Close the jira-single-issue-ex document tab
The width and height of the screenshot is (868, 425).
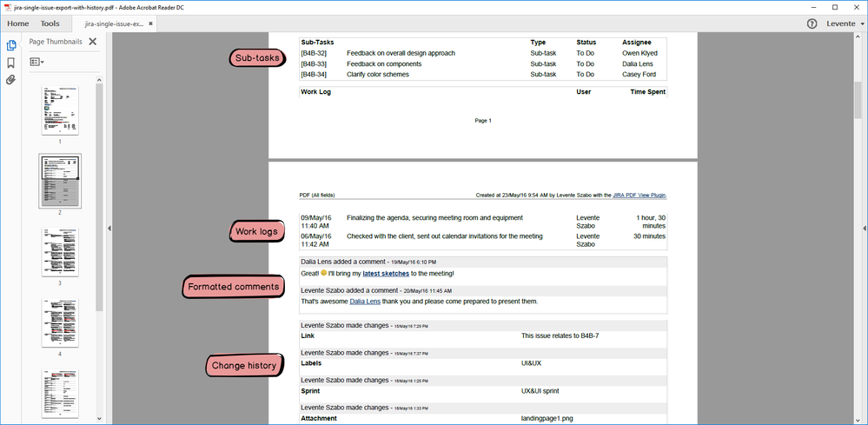150,23
